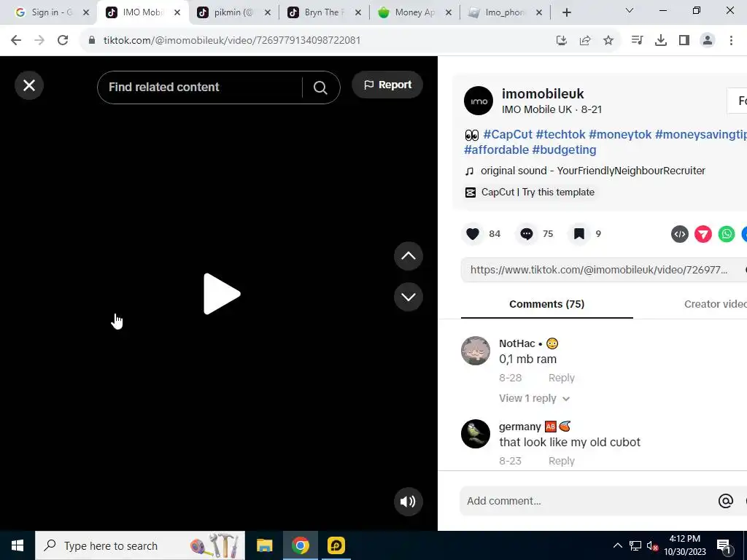Open a new Chrome tab with plus
The image size is (747, 560).
click(566, 13)
